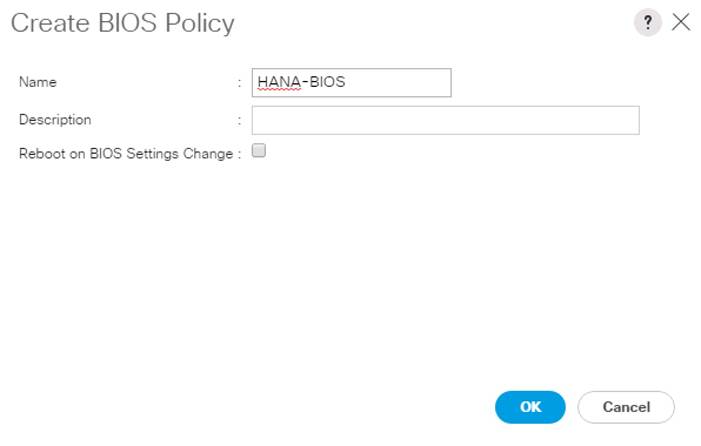Viewport: 701px width, 446px height.
Task: Close the Create BIOS Policy dialog
Action: click(680, 22)
